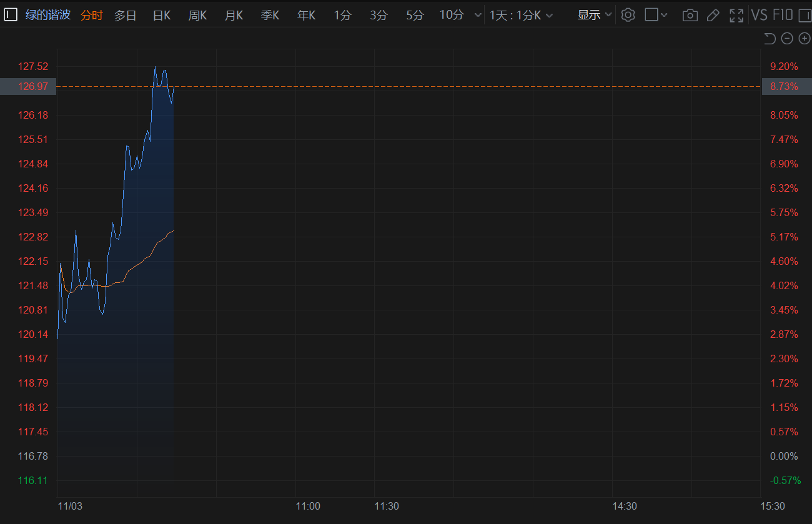Switch to the 日K tab

tap(162, 15)
